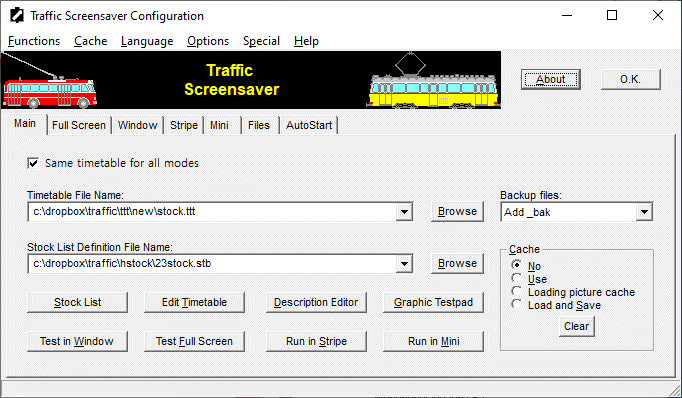Open the Functions menu
682x398 pixels.
pos(34,41)
